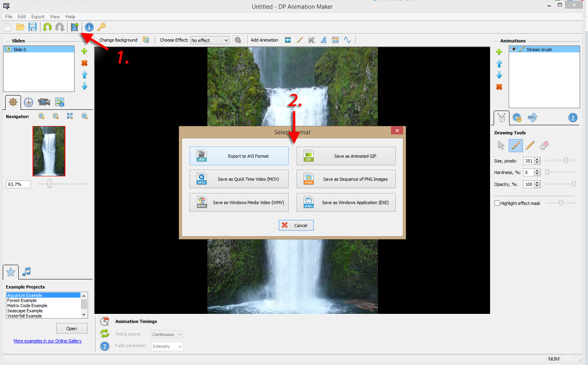The height and width of the screenshot is (365, 588).
Task: Click the green plus to add an animation
Action: [499, 52]
